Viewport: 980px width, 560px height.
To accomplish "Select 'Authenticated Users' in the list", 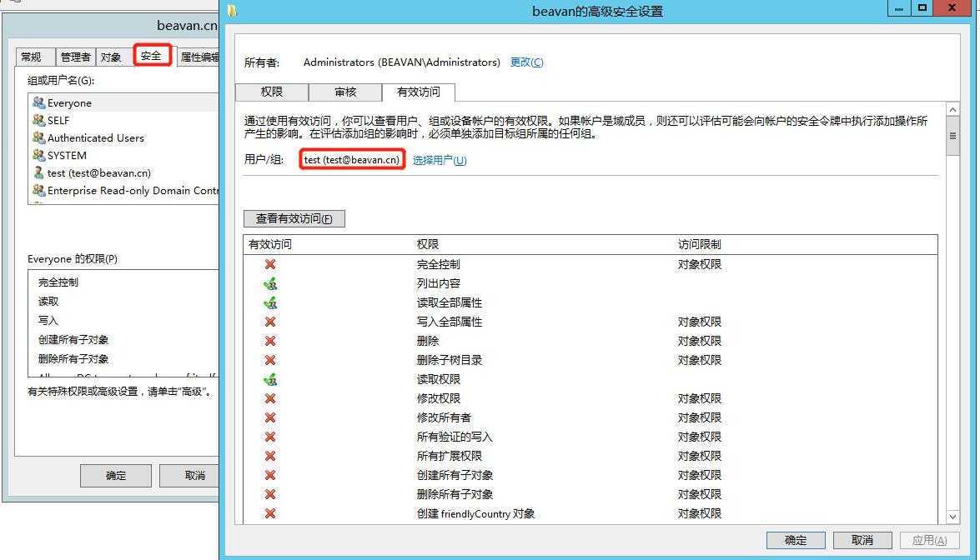I will point(123,137).
